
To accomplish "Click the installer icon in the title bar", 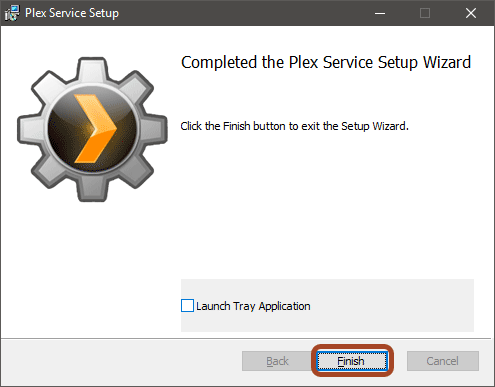I will [12, 13].
